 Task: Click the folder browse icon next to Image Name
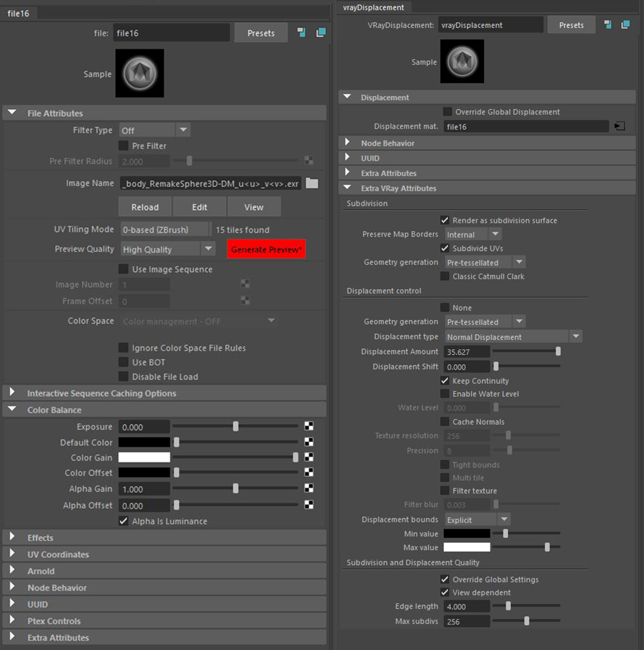[312, 183]
